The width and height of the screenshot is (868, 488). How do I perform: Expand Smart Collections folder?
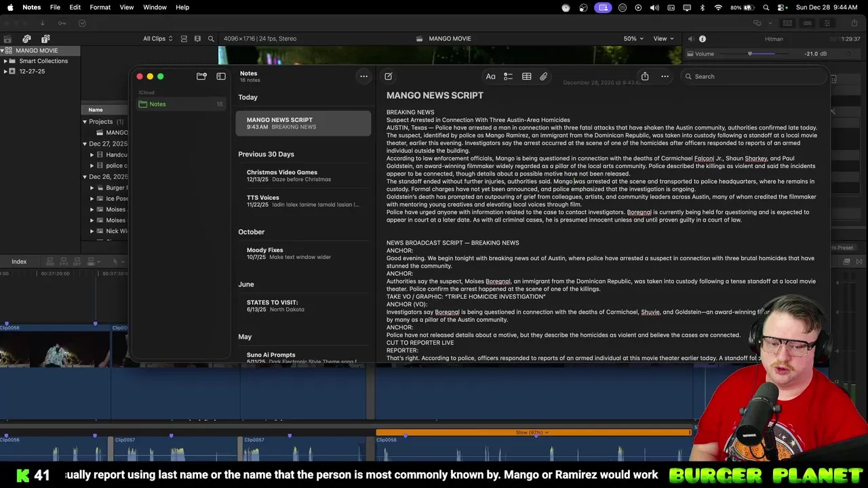5,61
